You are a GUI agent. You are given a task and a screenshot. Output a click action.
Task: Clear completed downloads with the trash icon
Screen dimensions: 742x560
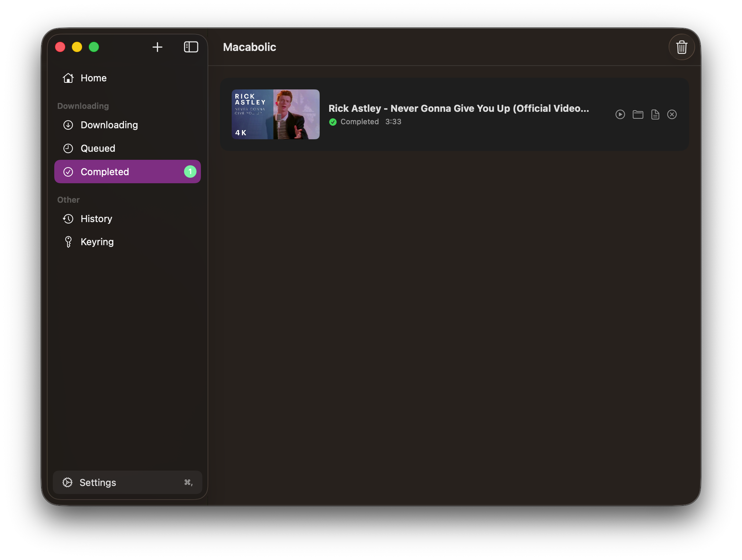(x=682, y=47)
